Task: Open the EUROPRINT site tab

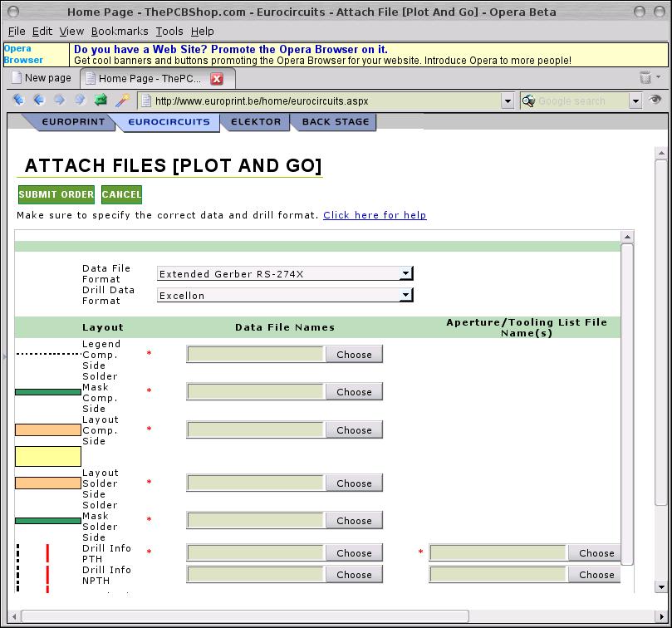Action: pyautogui.click(x=73, y=122)
